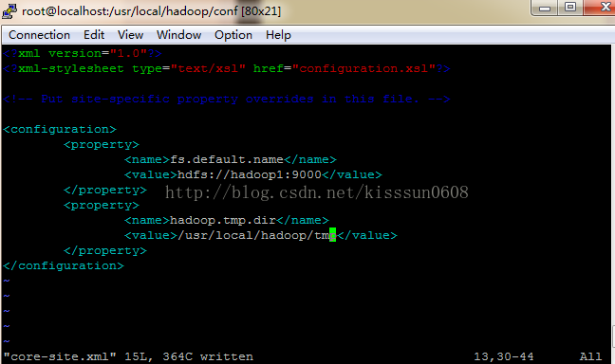615x364 pixels.
Task: Click the /usr/local/hadoop/tmp value line
Action: click(261, 235)
